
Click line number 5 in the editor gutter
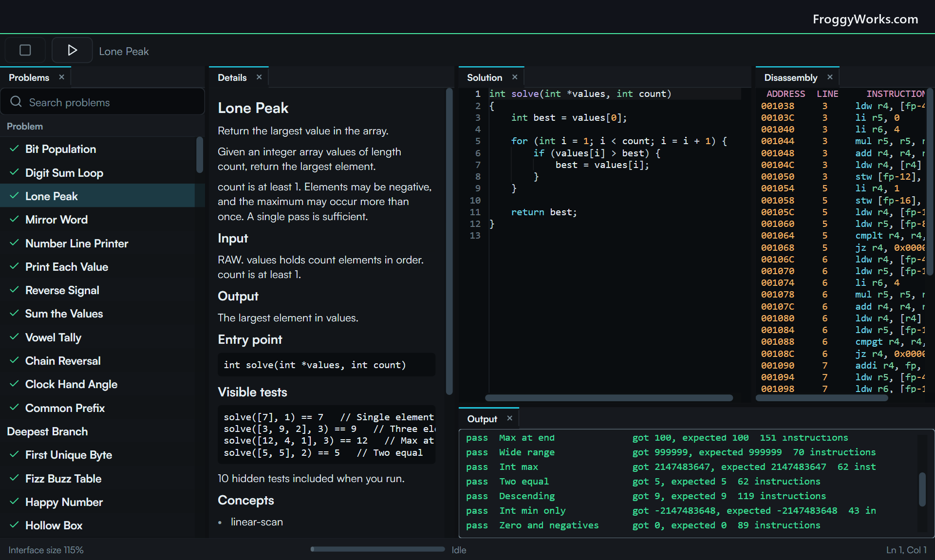(x=478, y=141)
